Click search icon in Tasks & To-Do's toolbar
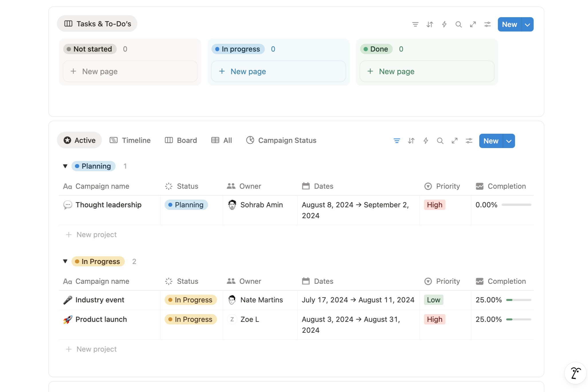This screenshot has width=588, height=392. point(459,24)
